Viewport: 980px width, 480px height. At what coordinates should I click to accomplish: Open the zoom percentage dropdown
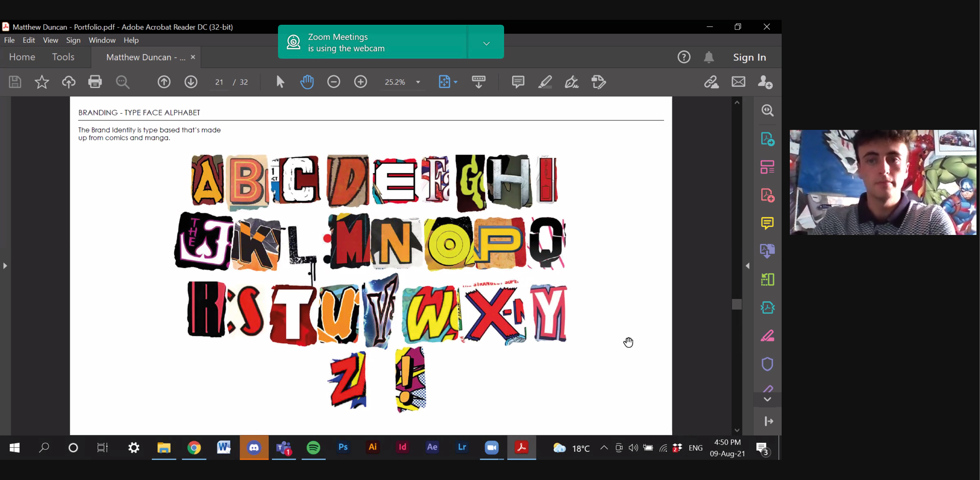coord(418,82)
